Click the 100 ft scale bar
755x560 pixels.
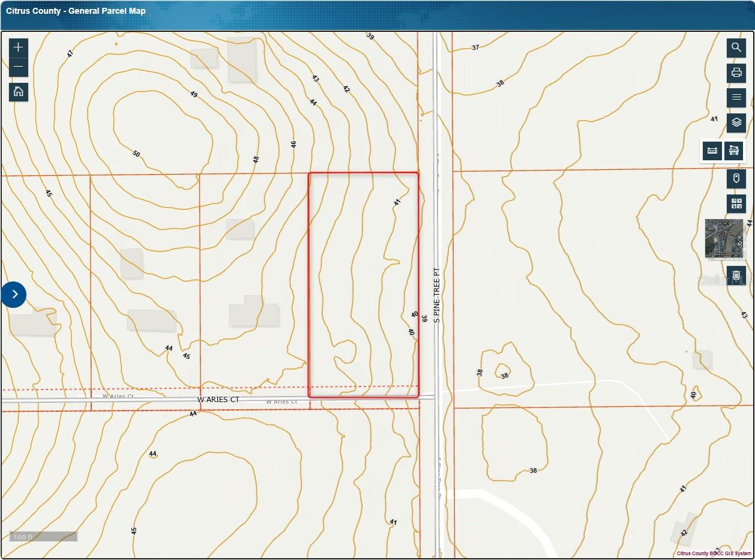point(43,536)
